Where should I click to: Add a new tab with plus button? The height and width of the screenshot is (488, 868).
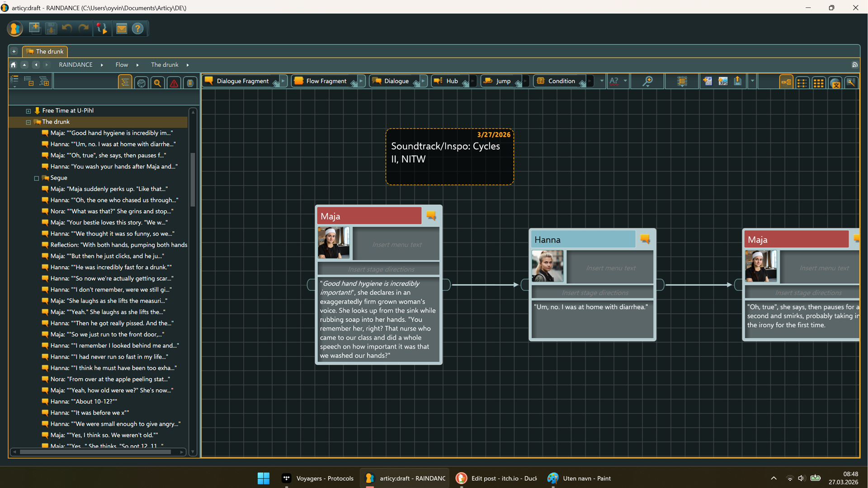pos(14,52)
